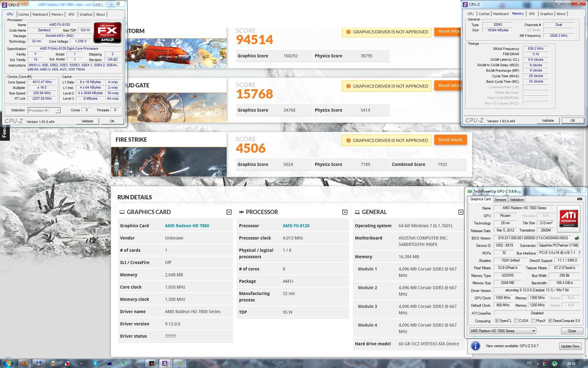The image size is (588, 368).
Task: Click the Hard drive model OCZ-VERTEX3 text
Action: click(x=429, y=344)
